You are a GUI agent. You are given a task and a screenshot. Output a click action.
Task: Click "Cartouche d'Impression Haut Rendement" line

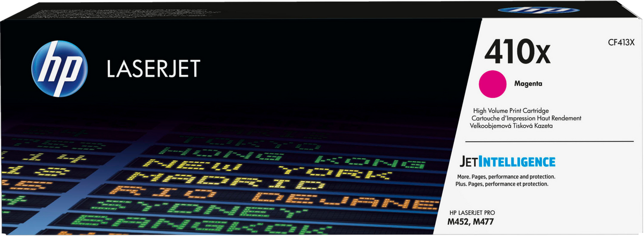coord(526,118)
